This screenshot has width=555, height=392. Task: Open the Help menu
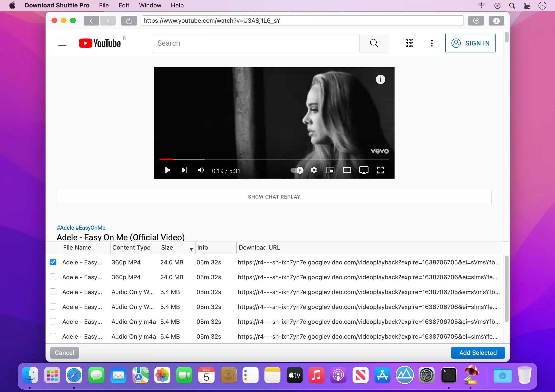(x=177, y=5)
